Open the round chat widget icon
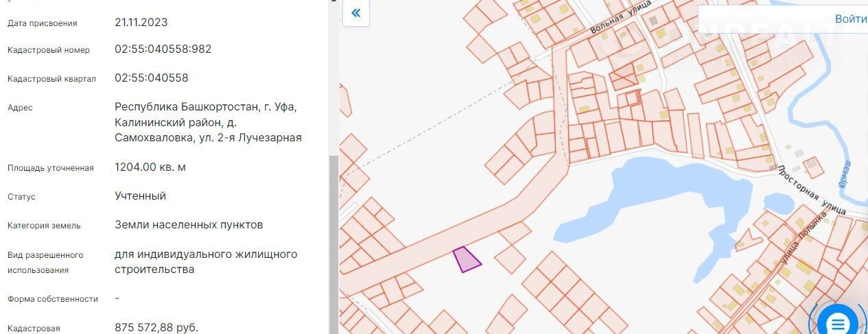This screenshot has width=868, height=334. point(838,322)
